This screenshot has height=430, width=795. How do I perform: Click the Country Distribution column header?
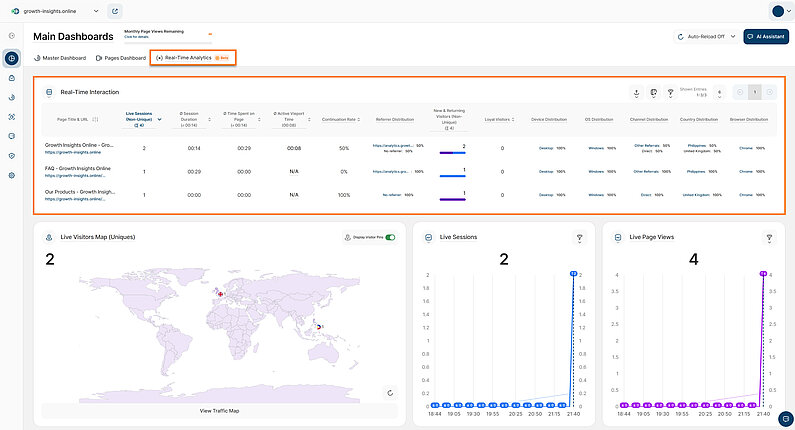pos(699,120)
